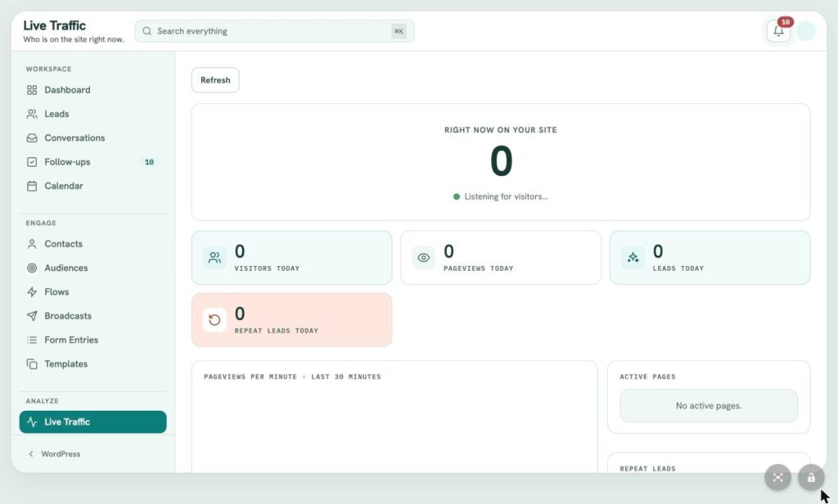Click the Dashboard grid icon

32,90
